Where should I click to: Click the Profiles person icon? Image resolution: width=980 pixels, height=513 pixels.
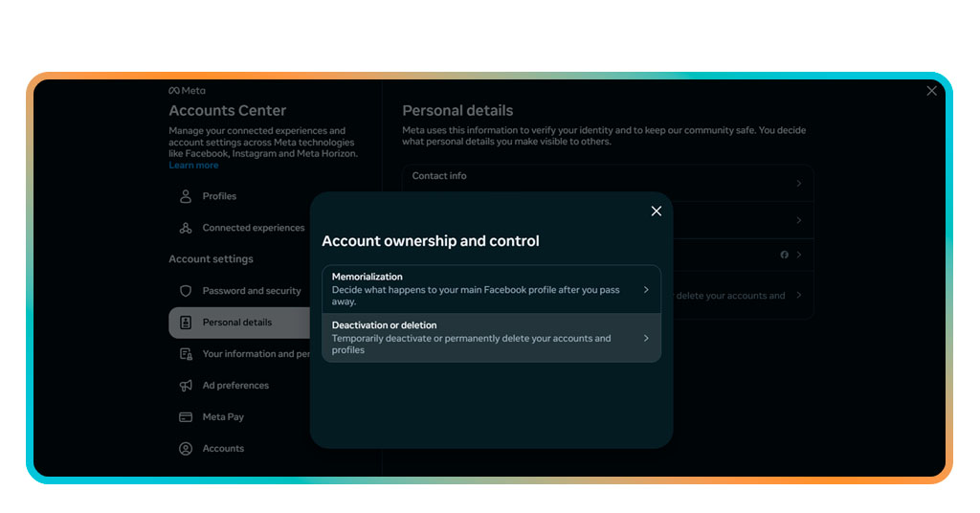[186, 196]
